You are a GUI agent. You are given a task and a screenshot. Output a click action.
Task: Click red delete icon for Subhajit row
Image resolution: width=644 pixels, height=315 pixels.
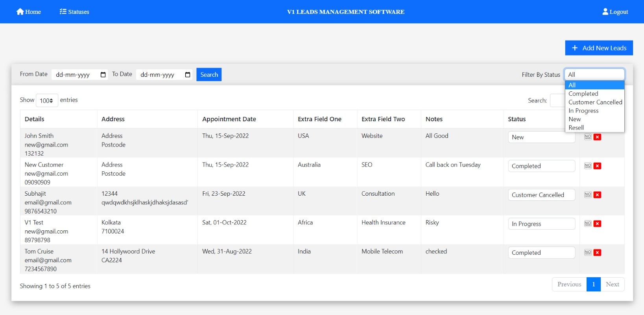tap(597, 195)
